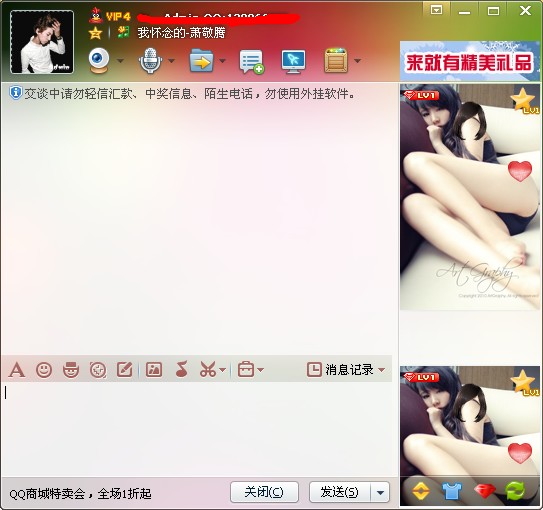Open font settings with A icon
Screen dimensions: 543x510
click(17, 370)
